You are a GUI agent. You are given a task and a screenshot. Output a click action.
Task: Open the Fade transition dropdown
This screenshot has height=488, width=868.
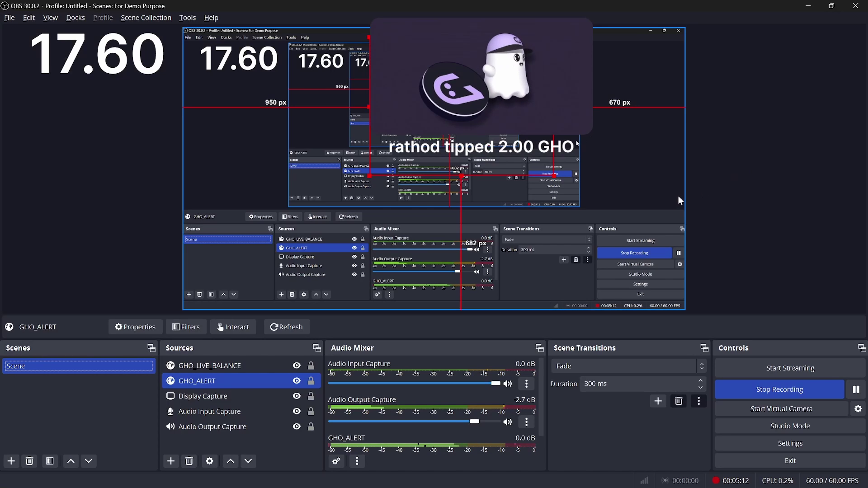[x=628, y=366]
